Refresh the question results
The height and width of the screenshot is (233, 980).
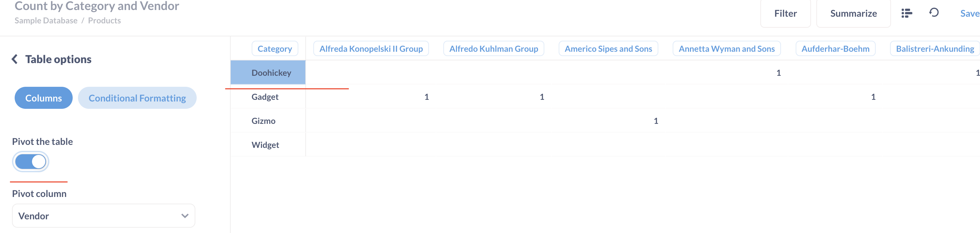(x=934, y=13)
